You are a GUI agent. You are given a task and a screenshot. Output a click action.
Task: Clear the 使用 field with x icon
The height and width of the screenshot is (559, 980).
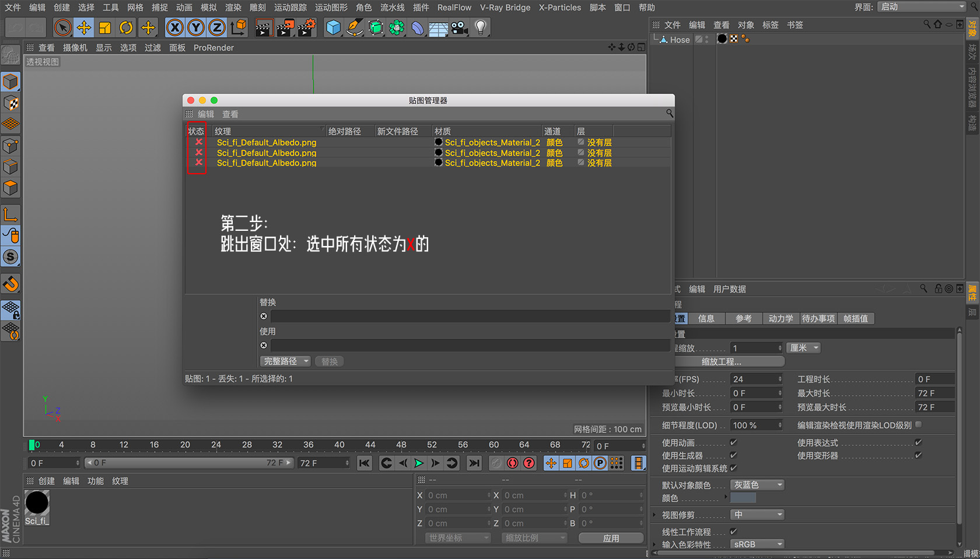pyautogui.click(x=264, y=345)
